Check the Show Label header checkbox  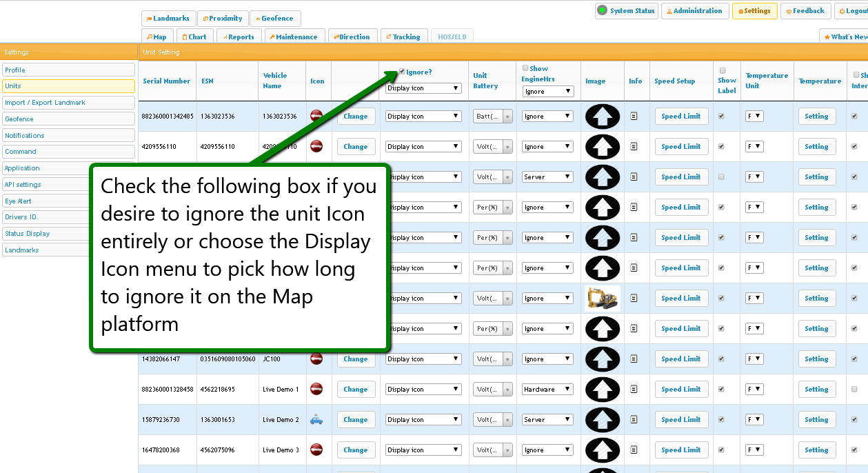click(x=723, y=70)
